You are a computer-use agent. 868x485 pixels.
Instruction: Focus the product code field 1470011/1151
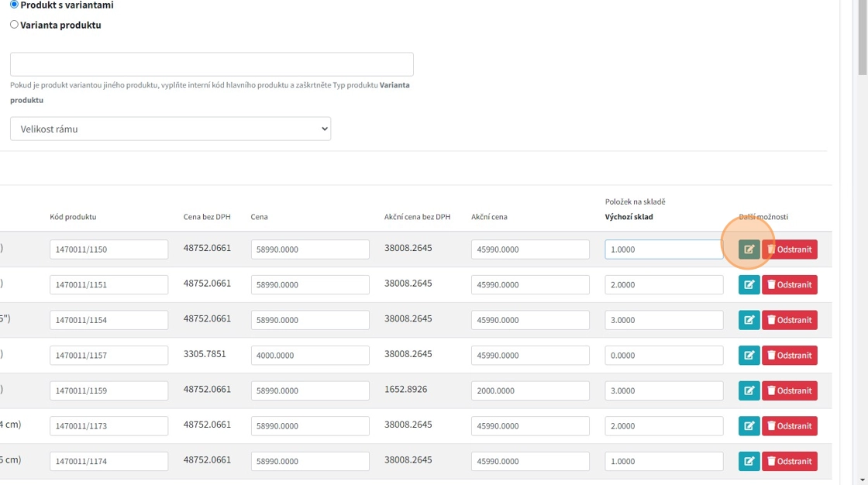click(x=108, y=285)
